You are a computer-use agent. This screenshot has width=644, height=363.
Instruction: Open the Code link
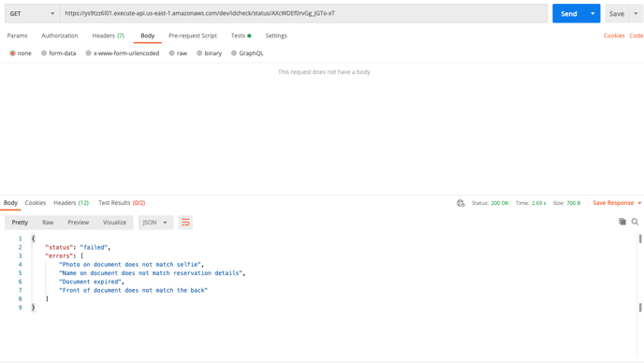tap(637, 36)
